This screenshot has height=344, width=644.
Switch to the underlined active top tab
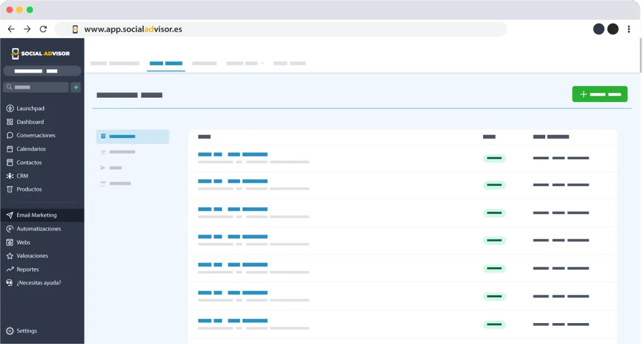point(166,63)
